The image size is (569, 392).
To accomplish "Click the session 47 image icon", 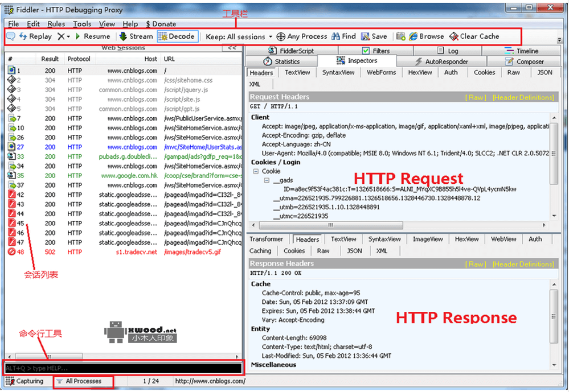I will (x=11, y=242).
